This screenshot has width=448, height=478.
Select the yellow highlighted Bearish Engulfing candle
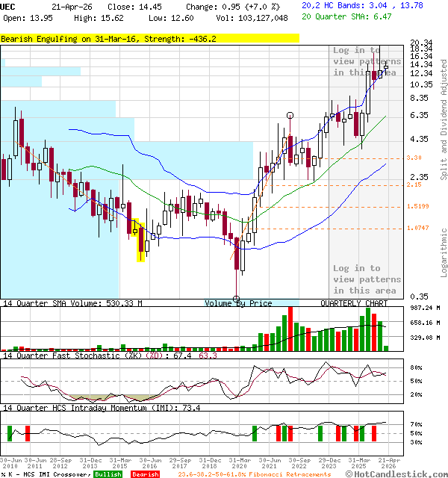[140, 239]
